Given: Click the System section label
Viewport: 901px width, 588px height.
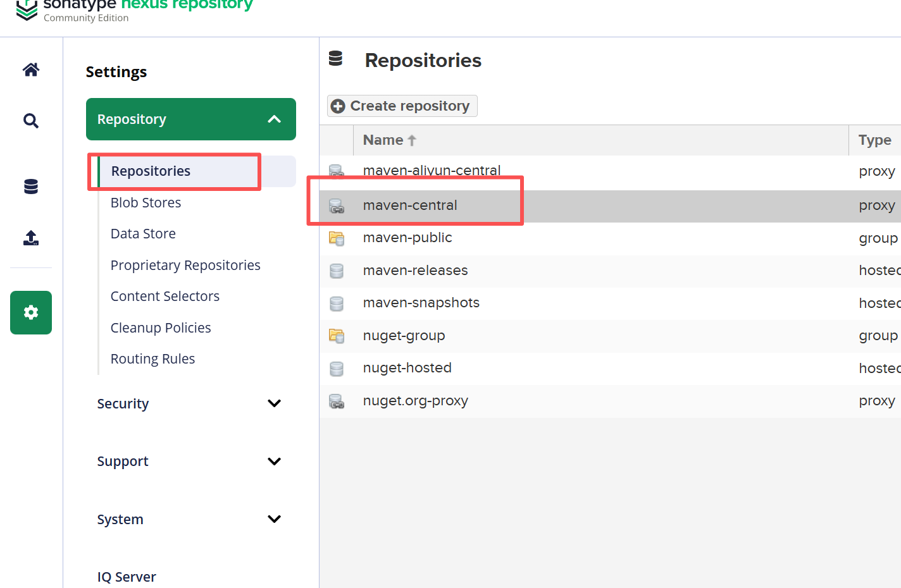Looking at the screenshot, I should click(120, 520).
